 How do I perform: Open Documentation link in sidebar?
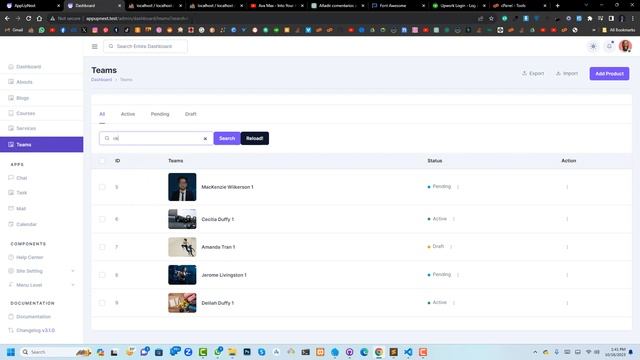coord(33,317)
